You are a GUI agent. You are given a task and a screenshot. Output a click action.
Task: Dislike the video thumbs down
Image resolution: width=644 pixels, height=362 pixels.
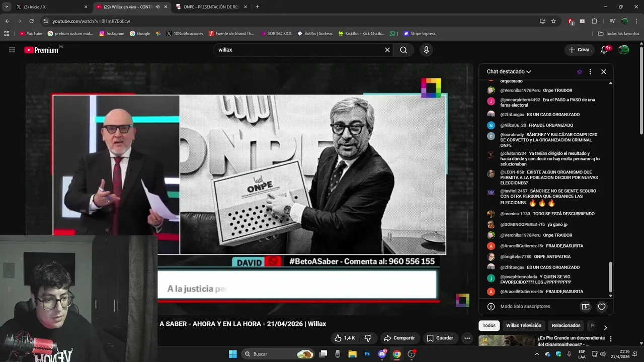tap(368, 338)
